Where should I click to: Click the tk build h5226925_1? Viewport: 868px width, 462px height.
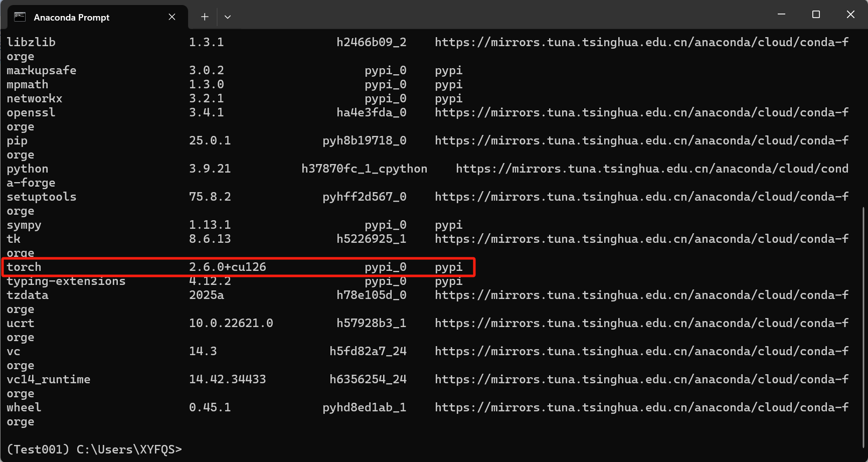coord(372,239)
